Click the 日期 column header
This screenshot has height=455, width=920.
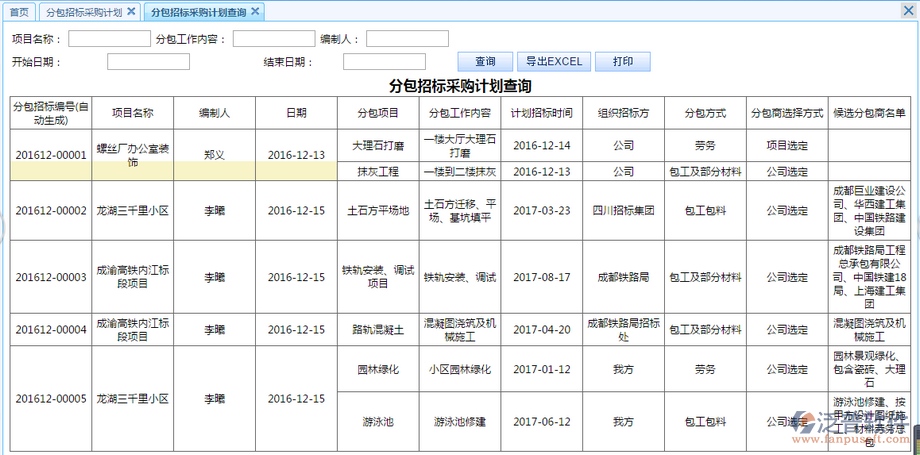click(296, 113)
